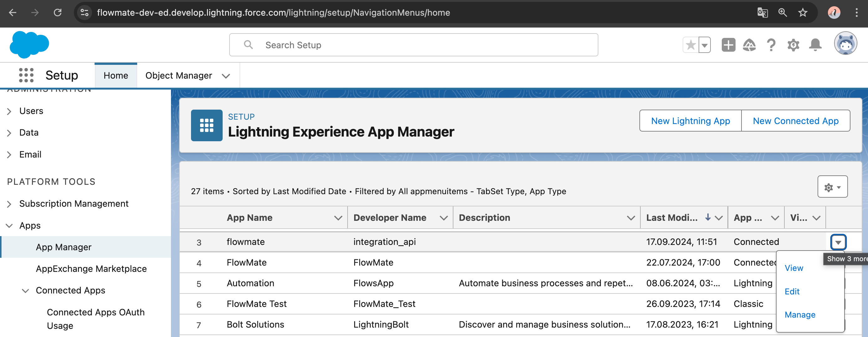Open row actions dropdown for flowmate

click(x=838, y=242)
